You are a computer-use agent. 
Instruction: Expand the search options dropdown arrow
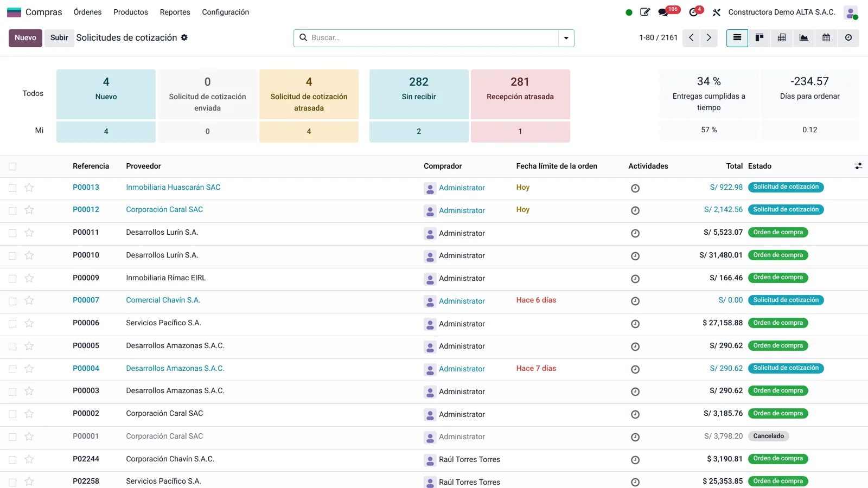coord(566,38)
